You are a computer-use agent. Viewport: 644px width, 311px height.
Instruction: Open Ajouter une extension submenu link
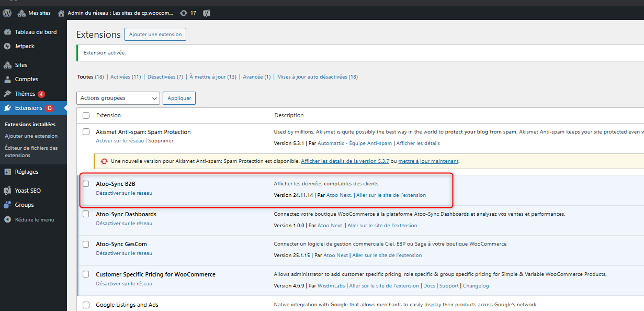click(x=31, y=136)
